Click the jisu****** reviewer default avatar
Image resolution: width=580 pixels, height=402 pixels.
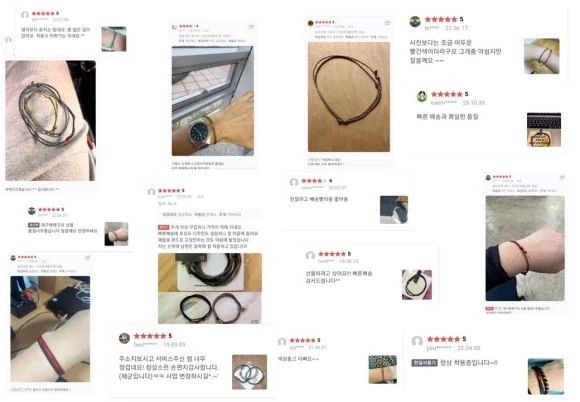[x=417, y=341]
